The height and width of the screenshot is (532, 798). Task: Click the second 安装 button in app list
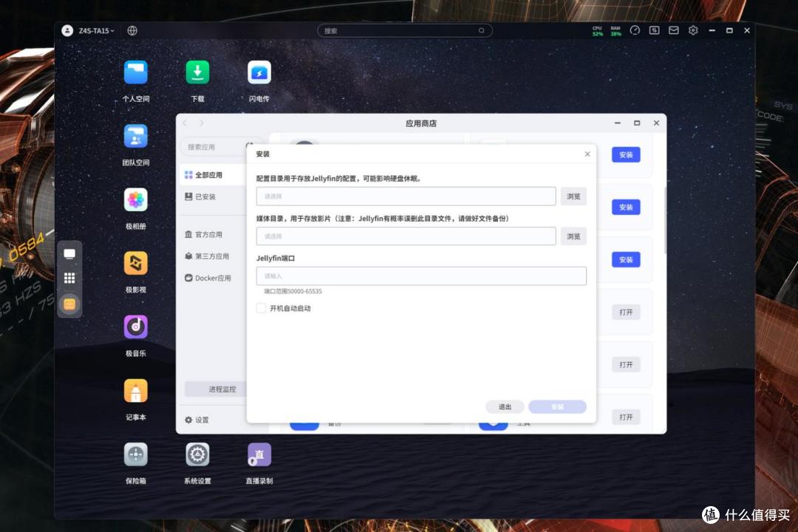626,207
